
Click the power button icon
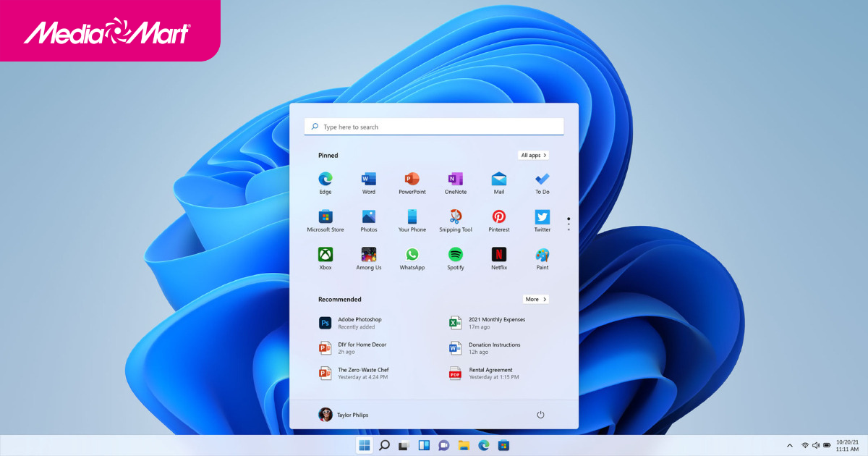[540, 415]
